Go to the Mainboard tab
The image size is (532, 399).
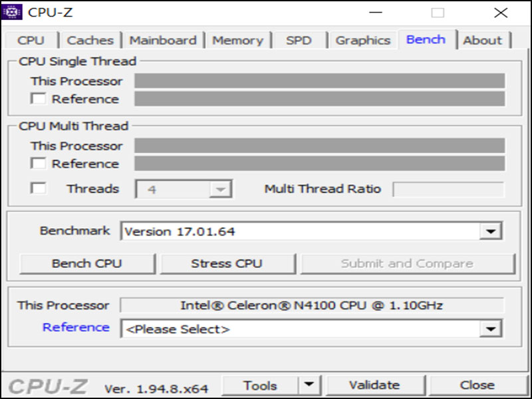tap(163, 41)
